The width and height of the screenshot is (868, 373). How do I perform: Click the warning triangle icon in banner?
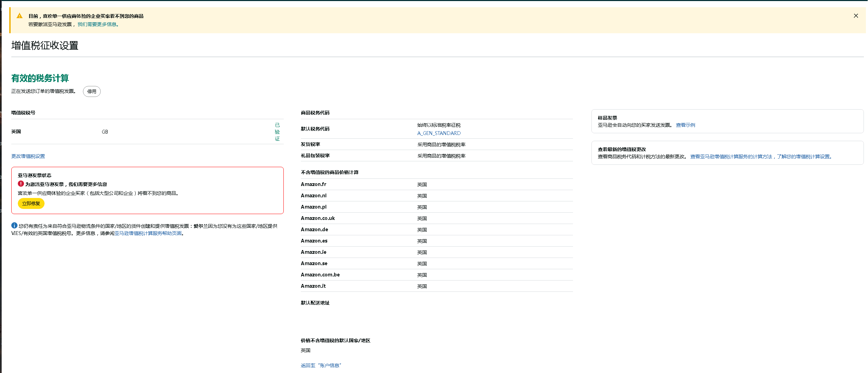click(x=20, y=16)
